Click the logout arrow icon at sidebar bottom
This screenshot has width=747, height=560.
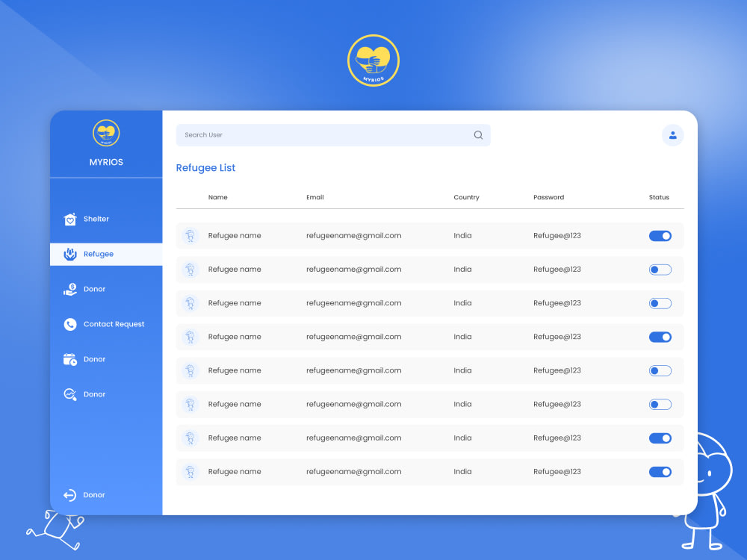point(69,495)
